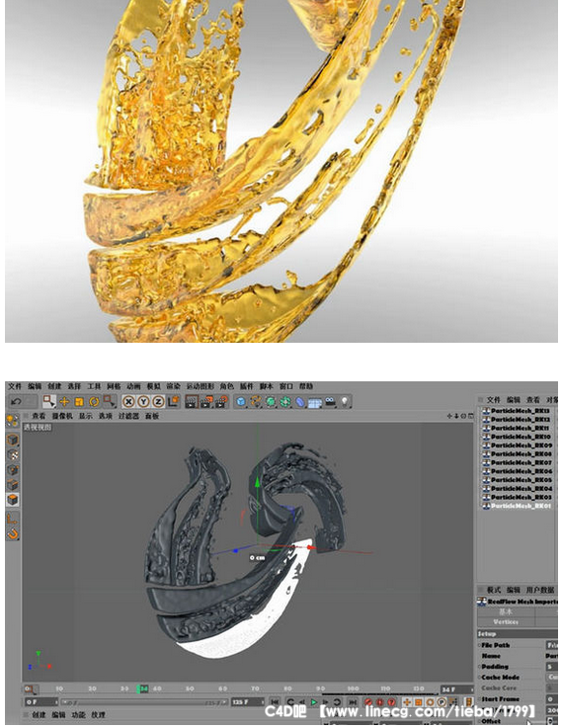Click the Render View clapperboard icon
561x728 pixels.
pyautogui.click(x=192, y=402)
